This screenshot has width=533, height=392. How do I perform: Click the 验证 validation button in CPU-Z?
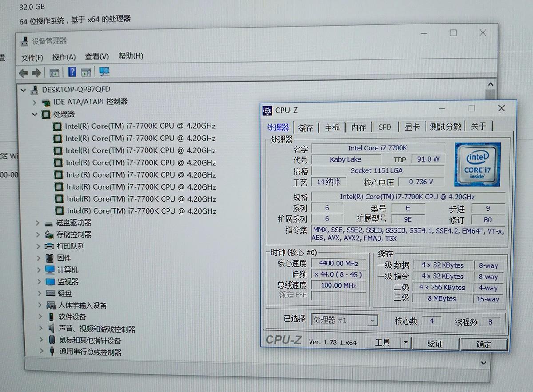tap(437, 344)
